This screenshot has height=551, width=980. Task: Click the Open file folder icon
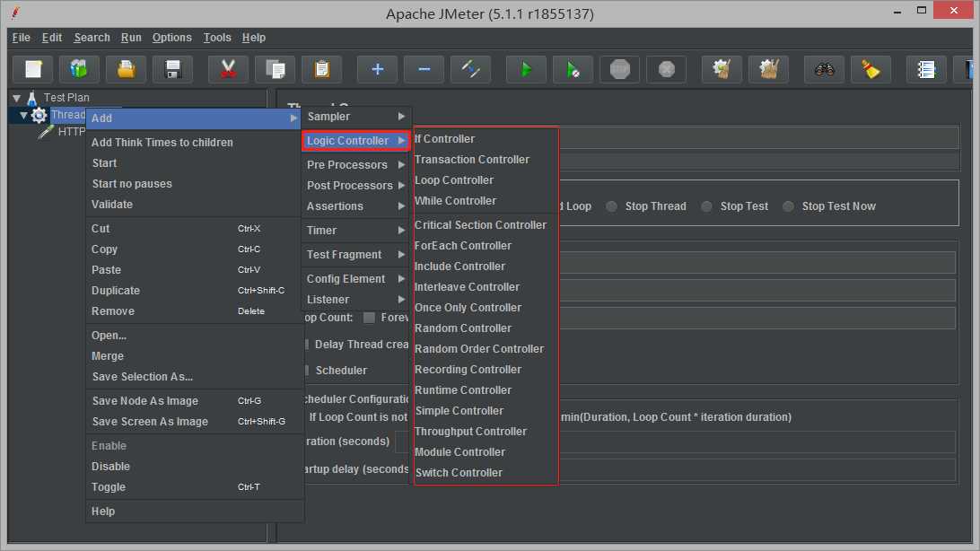coord(127,69)
